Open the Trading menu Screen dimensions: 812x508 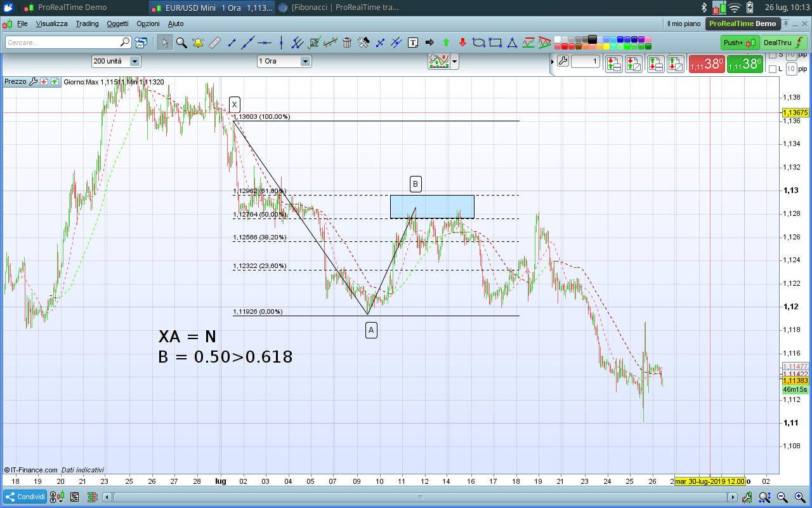coord(87,23)
